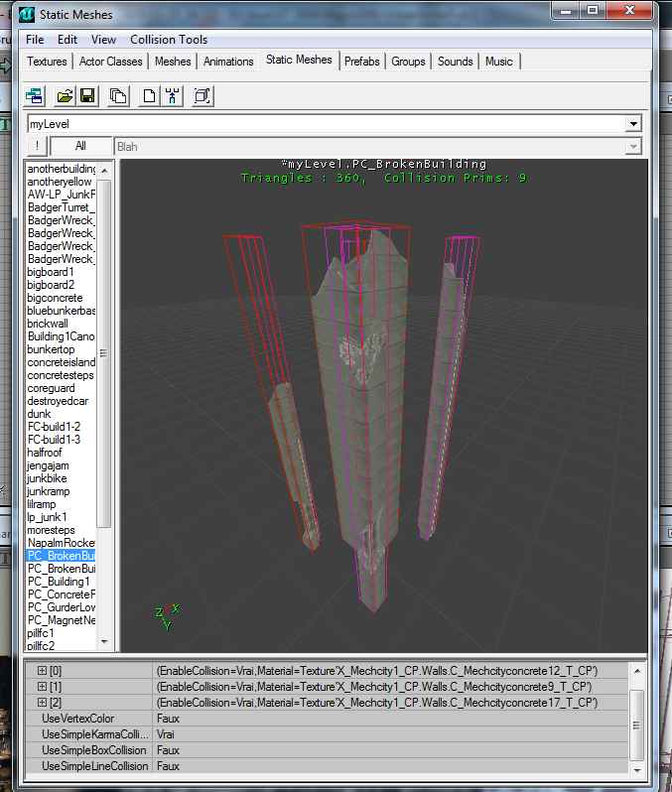Image resolution: width=672 pixels, height=792 pixels.
Task: Switch to the Textures tab
Action: click(47, 62)
